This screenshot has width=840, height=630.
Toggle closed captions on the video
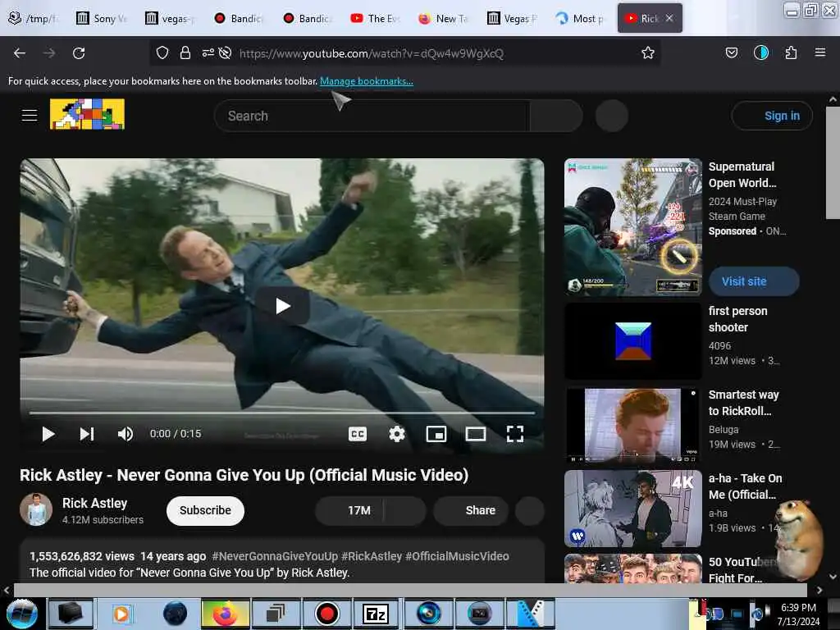(x=358, y=434)
